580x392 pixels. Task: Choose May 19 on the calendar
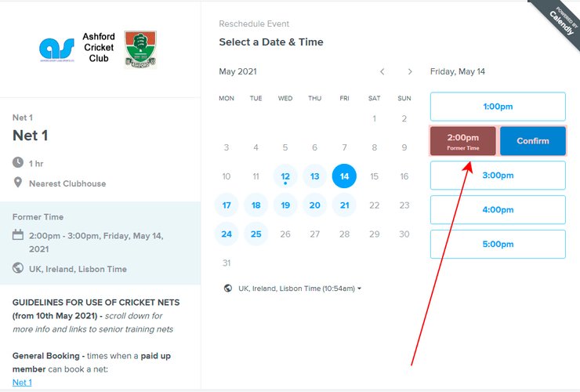285,205
